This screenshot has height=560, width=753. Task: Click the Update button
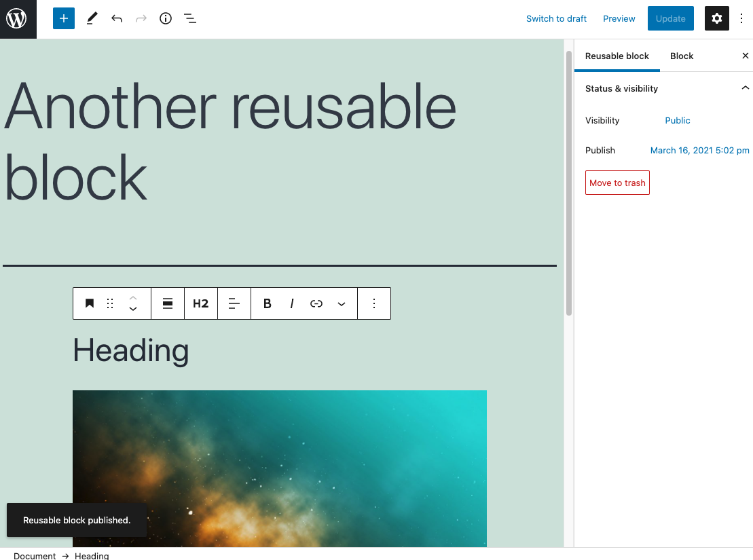pos(670,18)
